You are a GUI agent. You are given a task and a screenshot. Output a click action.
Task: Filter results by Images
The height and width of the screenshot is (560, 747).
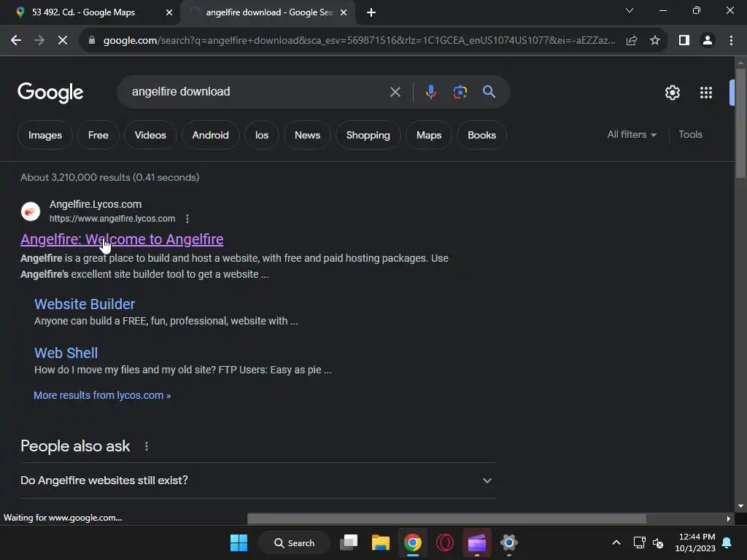(x=45, y=135)
